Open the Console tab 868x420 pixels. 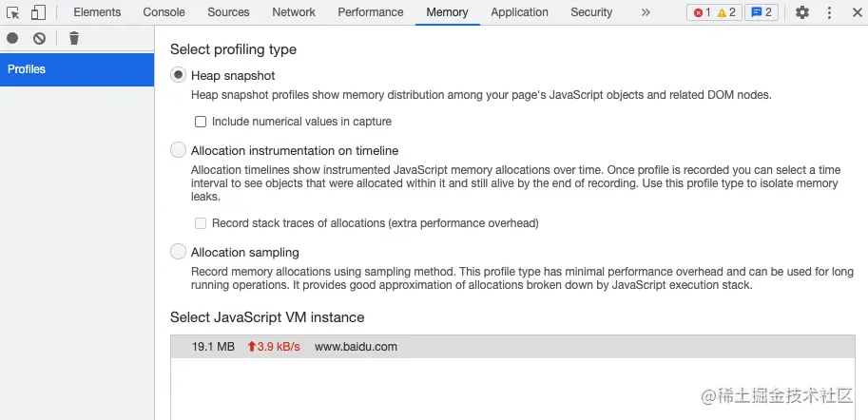pos(164,12)
